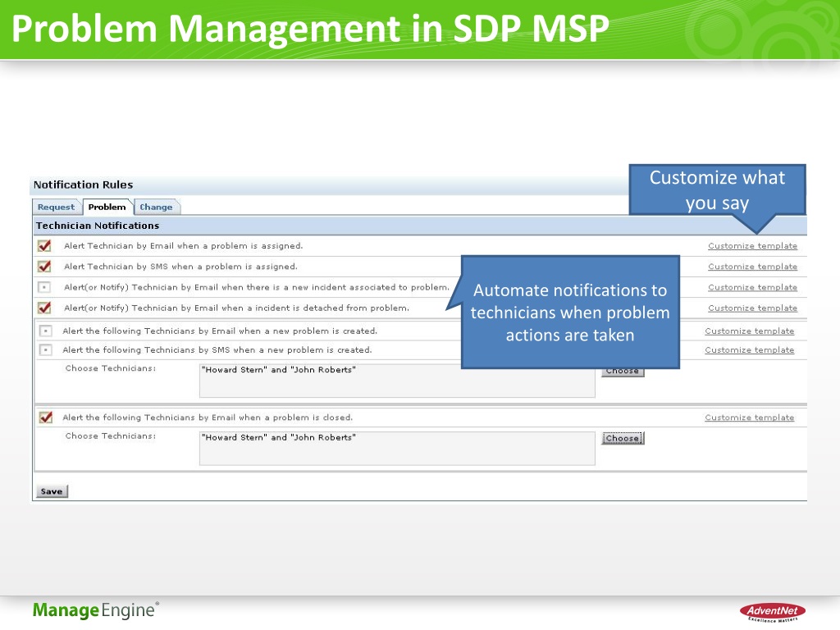Select the Problem tab
Screen dimensions: 840x630
[107, 207]
